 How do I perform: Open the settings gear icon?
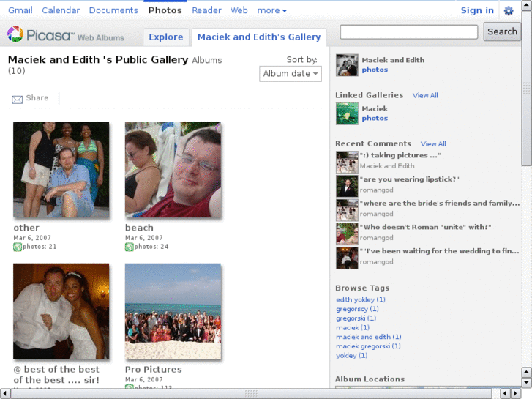509,11
